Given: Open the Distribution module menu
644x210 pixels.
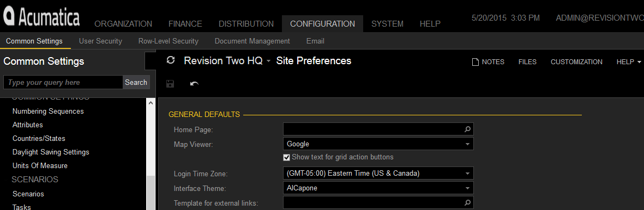Looking at the screenshot, I should click(246, 24).
